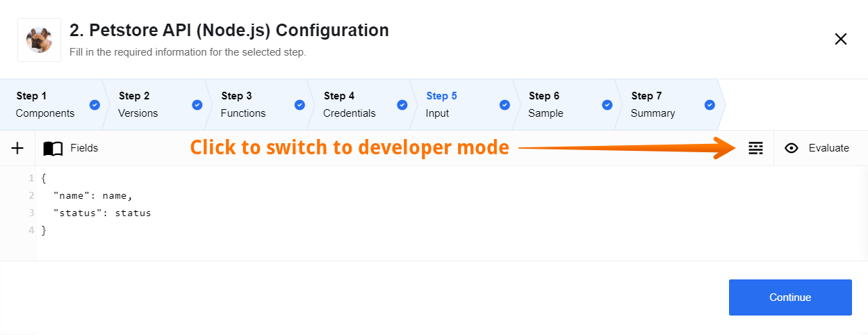Click the Petstore bulldog logo thumbnail
Image resolution: width=868 pixels, height=335 pixels.
coord(39,40)
